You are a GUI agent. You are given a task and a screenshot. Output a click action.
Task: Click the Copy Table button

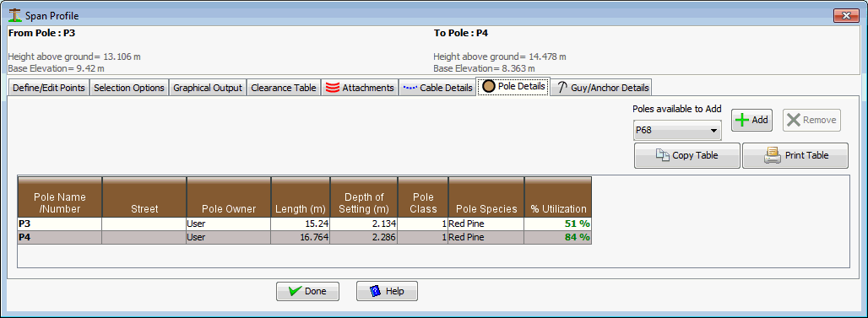pyautogui.click(x=687, y=155)
